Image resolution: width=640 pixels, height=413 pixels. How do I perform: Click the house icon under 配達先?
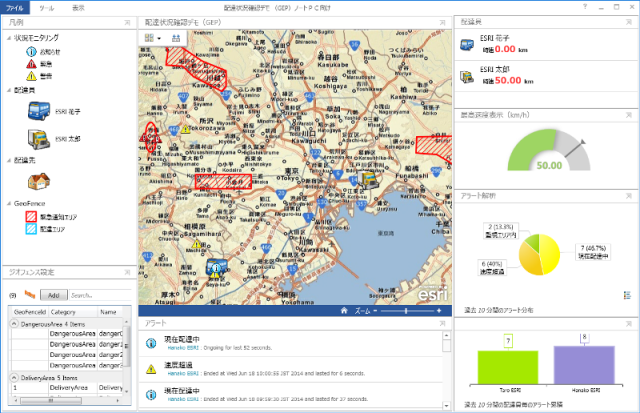click(x=38, y=180)
